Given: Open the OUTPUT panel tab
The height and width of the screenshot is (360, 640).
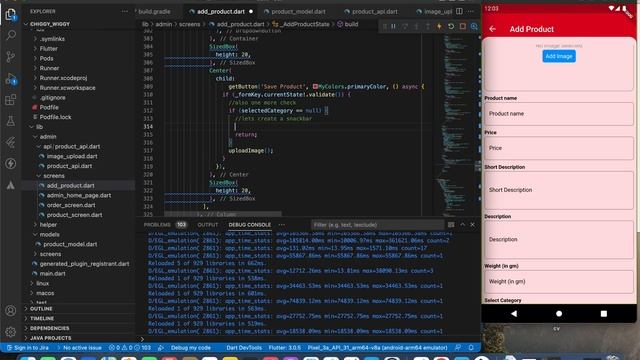Looking at the screenshot, I should tap(208, 224).
